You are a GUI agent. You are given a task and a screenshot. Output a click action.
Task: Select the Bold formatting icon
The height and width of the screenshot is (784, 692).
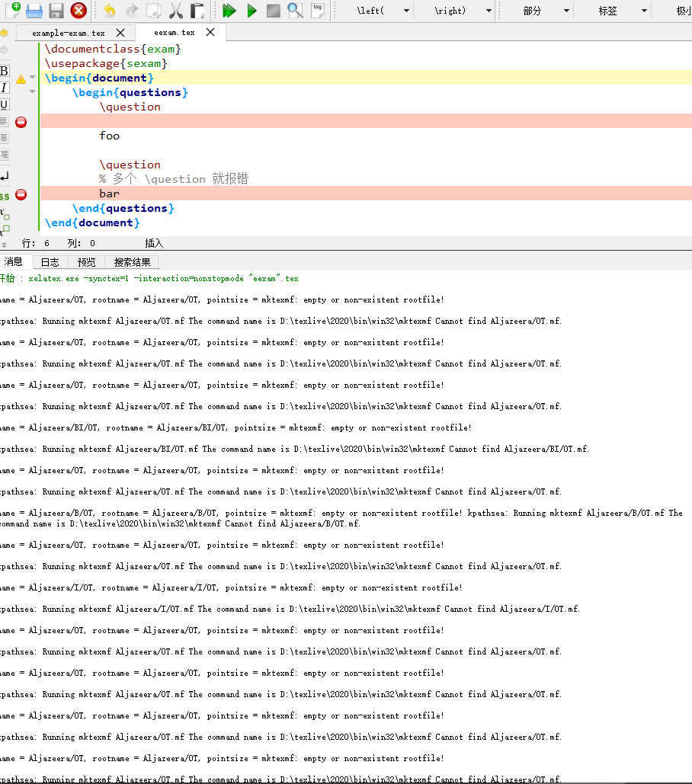[4, 71]
